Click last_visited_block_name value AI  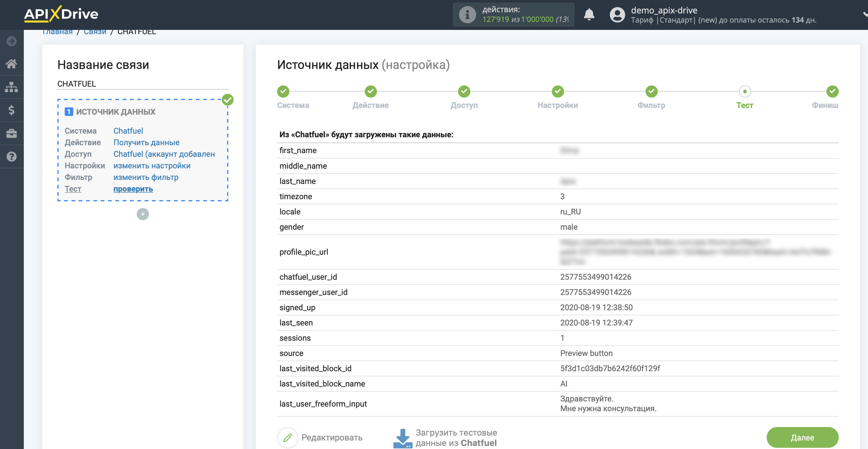(x=563, y=384)
